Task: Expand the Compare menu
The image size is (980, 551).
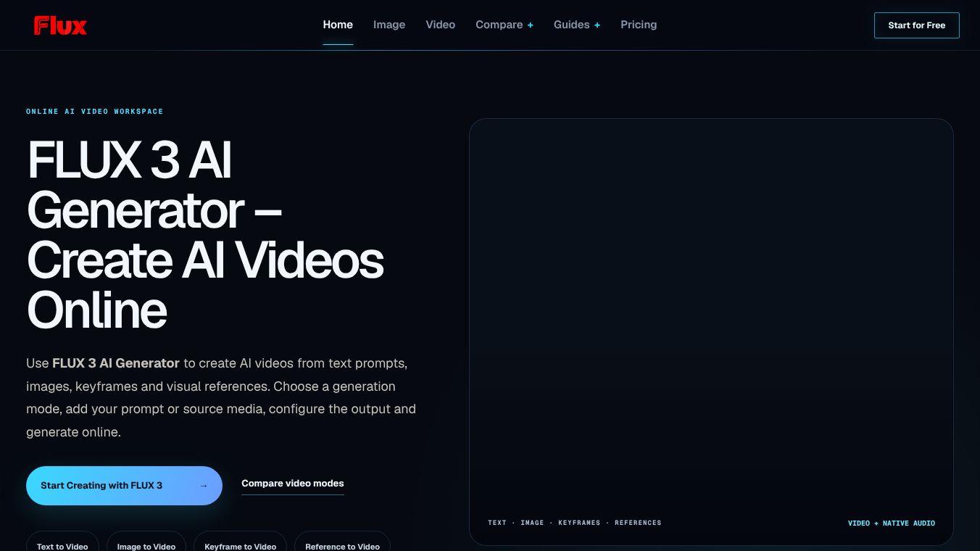Action: pyautogui.click(x=504, y=25)
